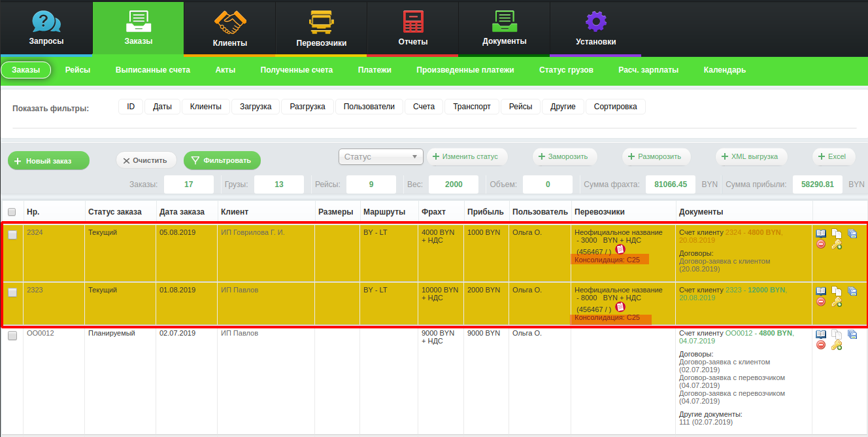The height and width of the screenshot is (437, 868).
Task: Click the Сумма фрахта value field
Action: [671, 184]
